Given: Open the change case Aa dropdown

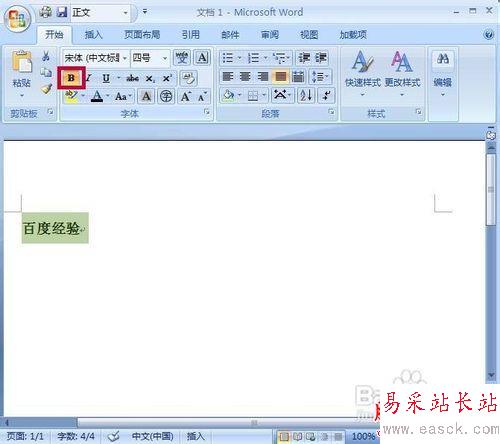Looking at the screenshot, I should point(123,97).
